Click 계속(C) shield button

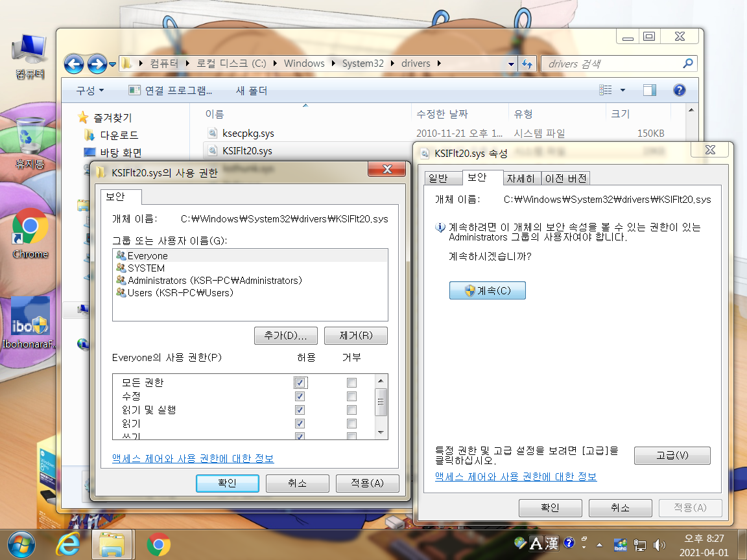point(488,290)
